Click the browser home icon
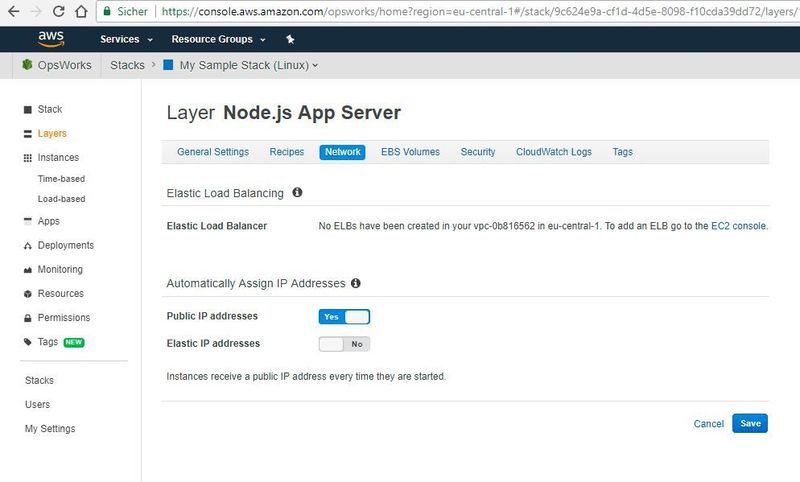This screenshot has height=482, width=800. [81, 11]
